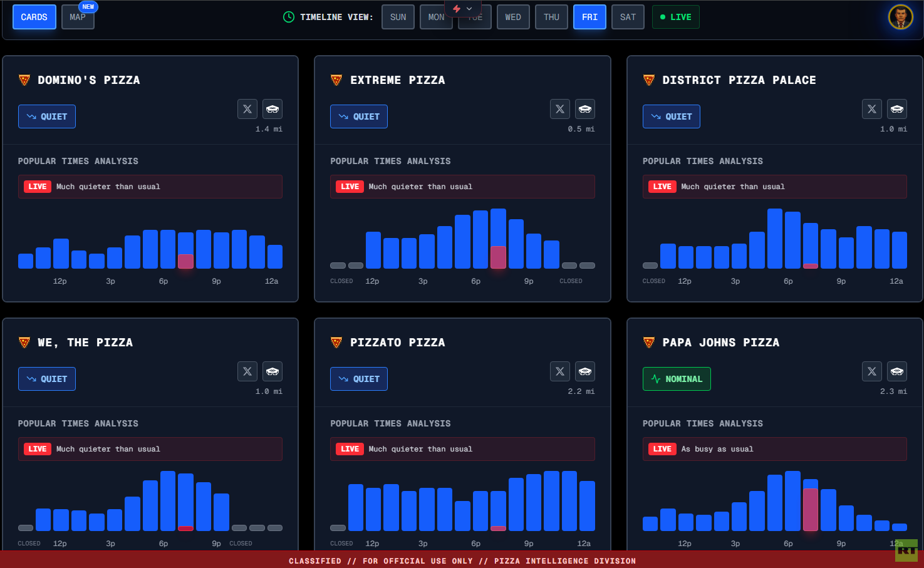
Task: Click the Pentagon icon on Extreme Pizza card
Action: click(x=585, y=109)
